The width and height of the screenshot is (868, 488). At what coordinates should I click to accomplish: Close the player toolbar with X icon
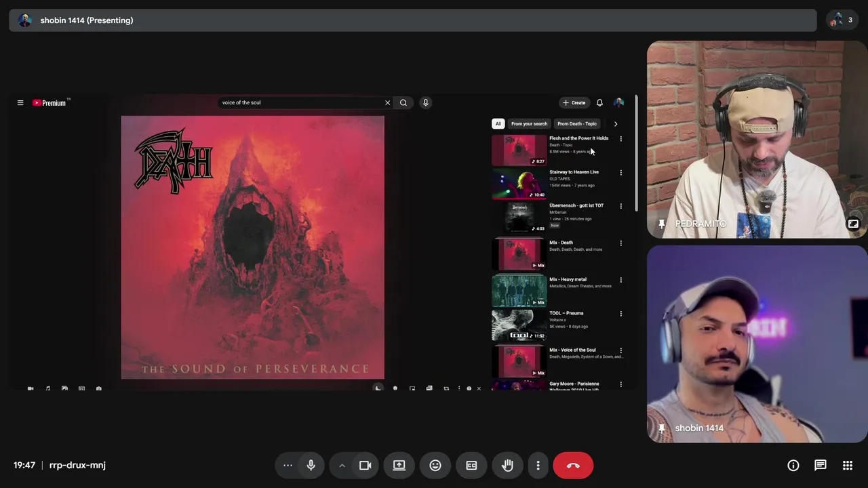click(x=479, y=388)
